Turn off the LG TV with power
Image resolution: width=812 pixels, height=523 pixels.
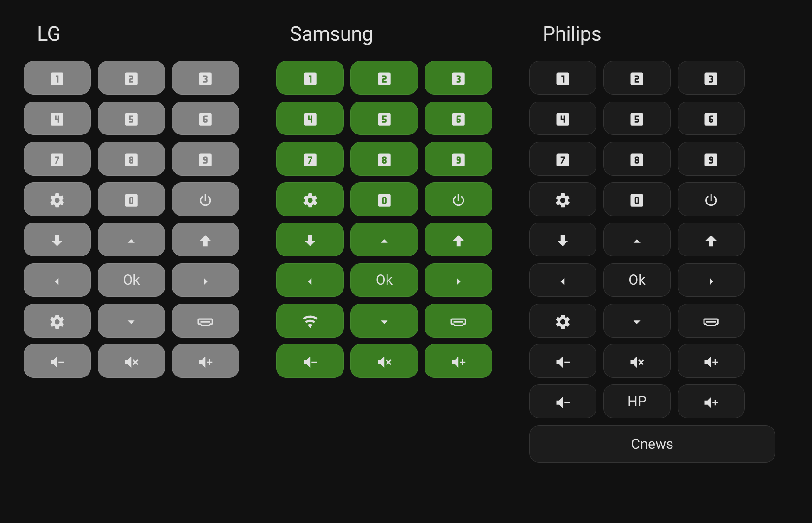coord(205,199)
